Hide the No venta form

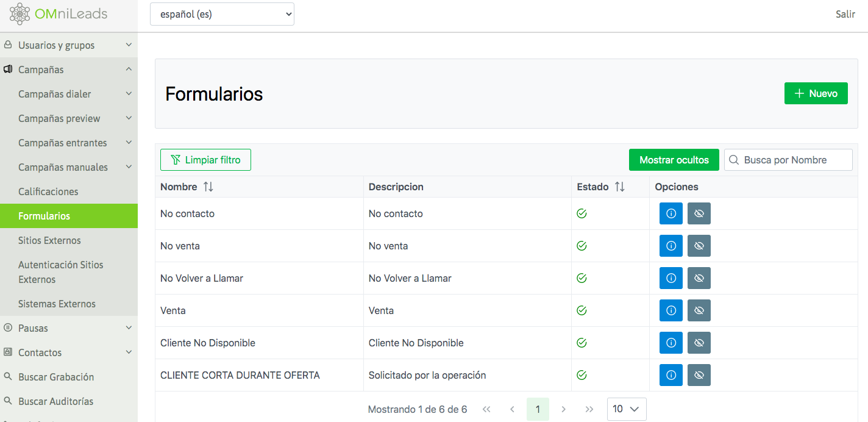[x=699, y=246]
